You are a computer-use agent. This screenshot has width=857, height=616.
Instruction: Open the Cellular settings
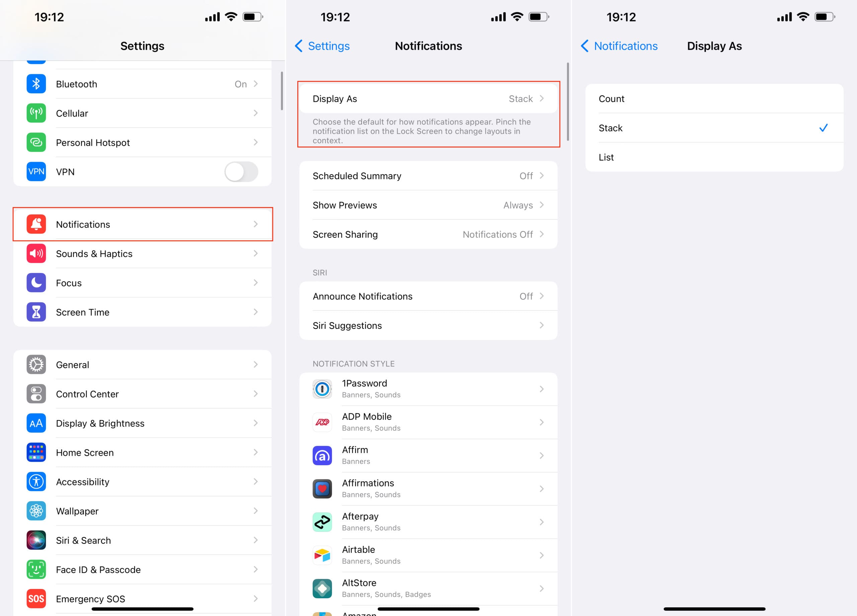pyautogui.click(x=142, y=113)
